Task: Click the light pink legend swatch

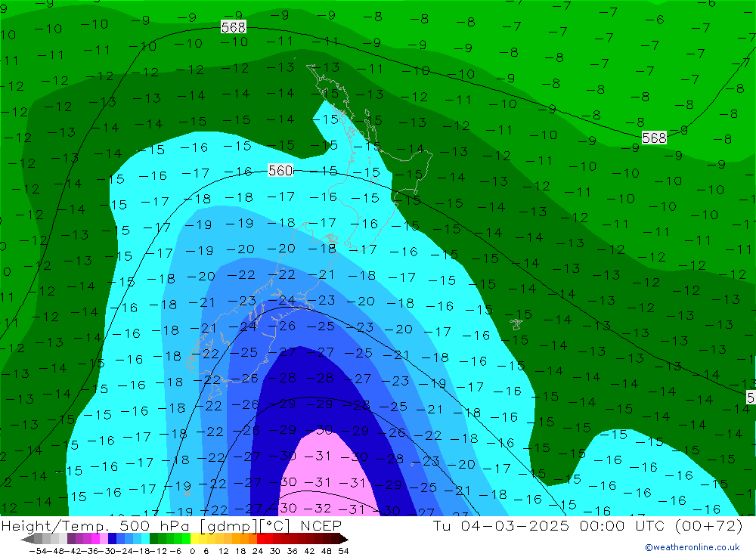Action: 104,539
